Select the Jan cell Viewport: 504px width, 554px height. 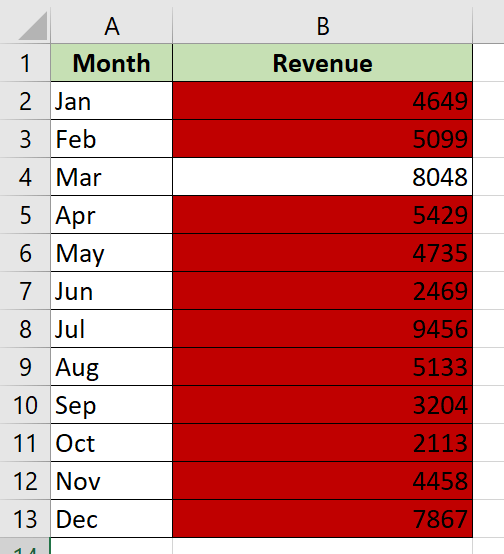(x=112, y=101)
